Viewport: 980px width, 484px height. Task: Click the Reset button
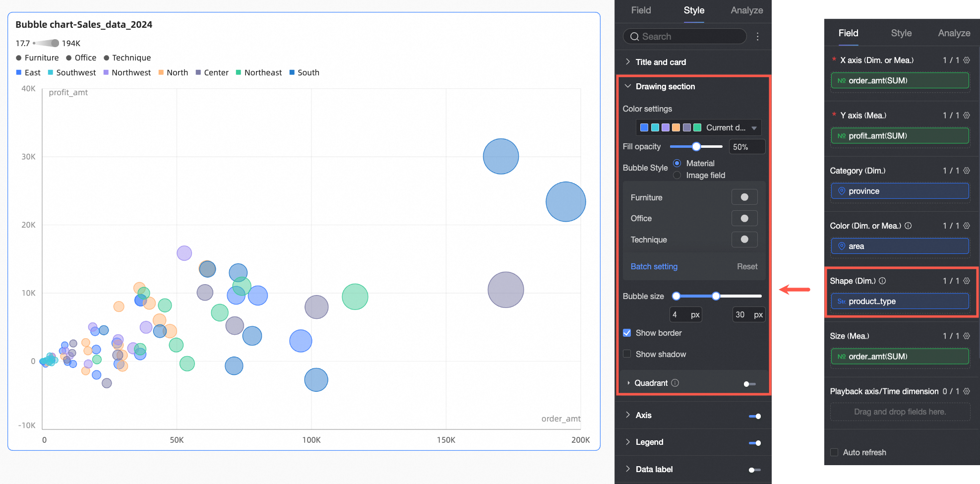coord(747,266)
